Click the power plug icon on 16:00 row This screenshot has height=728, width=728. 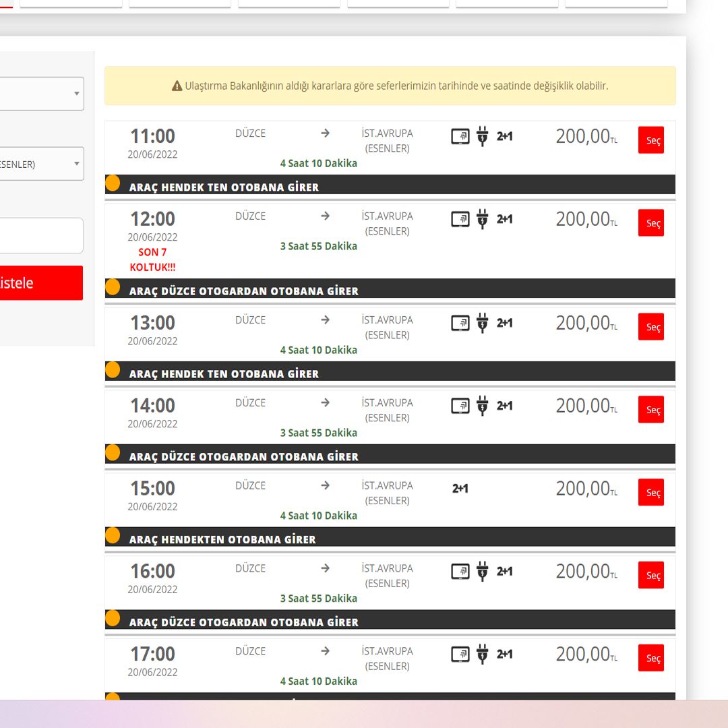(483, 571)
